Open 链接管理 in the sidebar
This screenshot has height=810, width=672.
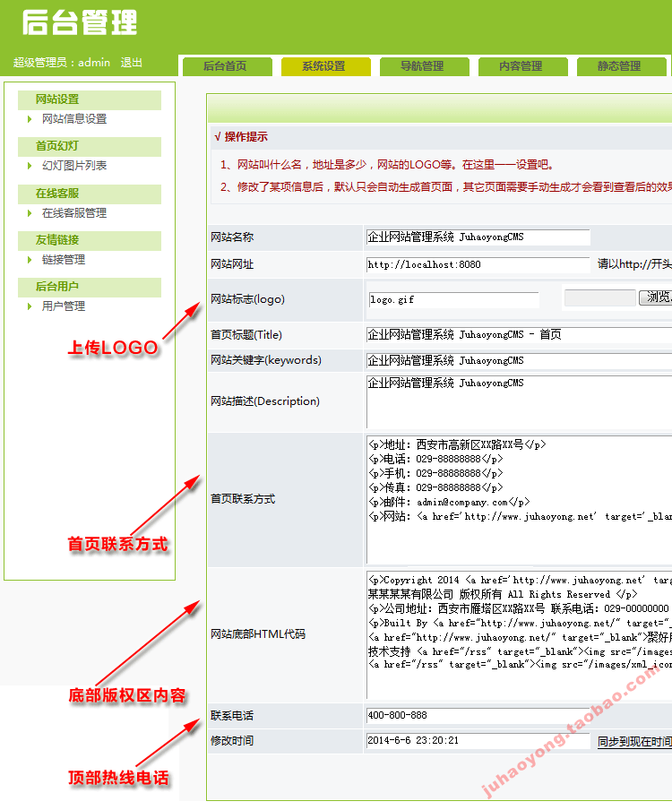click(x=64, y=259)
